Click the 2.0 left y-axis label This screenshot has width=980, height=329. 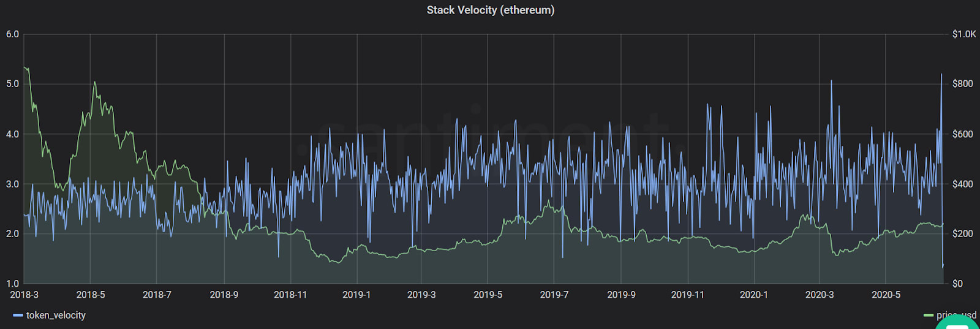[12, 233]
